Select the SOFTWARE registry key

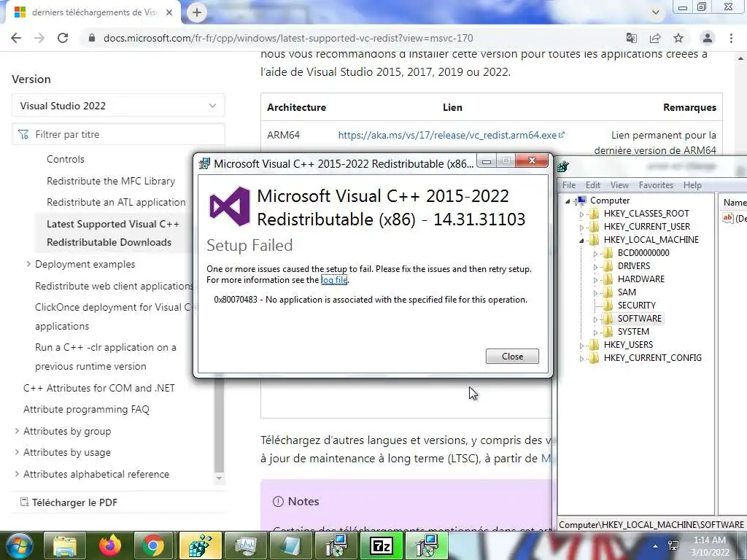coord(639,318)
